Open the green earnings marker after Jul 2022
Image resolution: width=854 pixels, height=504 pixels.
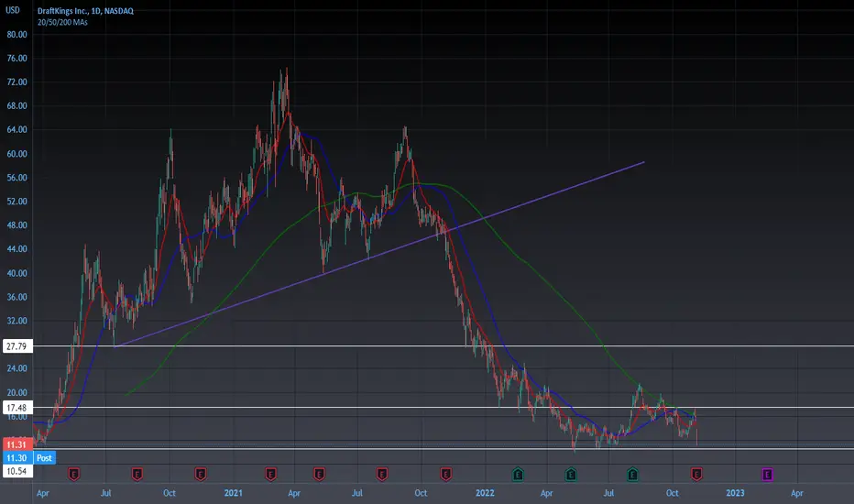coord(632,475)
